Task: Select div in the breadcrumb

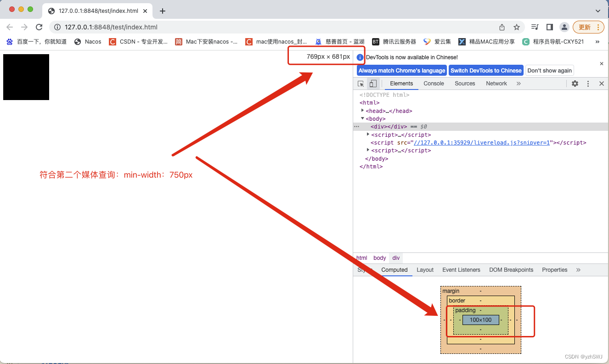Action: click(x=396, y=258)
